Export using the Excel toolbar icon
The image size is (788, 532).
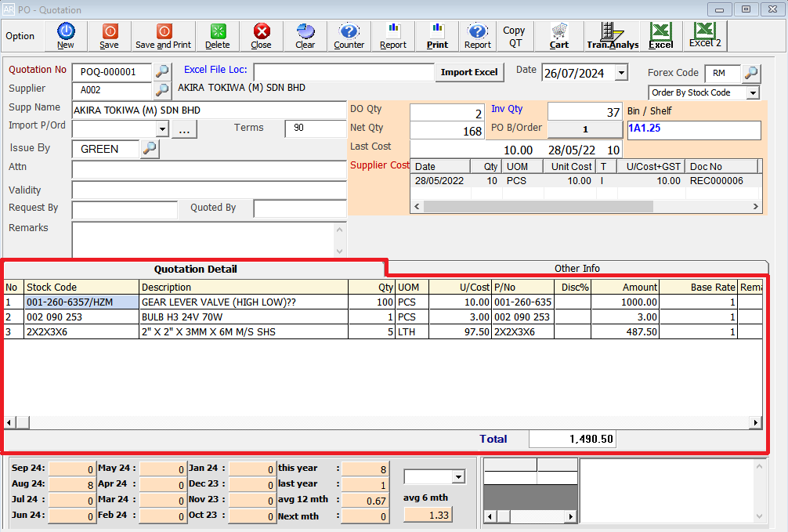click(661, 36)
